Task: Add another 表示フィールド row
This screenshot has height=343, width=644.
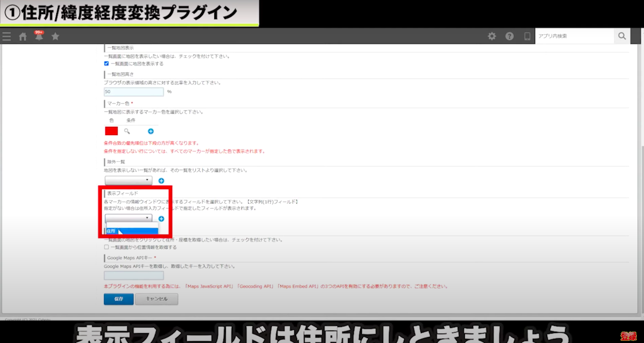Action: [161, 219]
